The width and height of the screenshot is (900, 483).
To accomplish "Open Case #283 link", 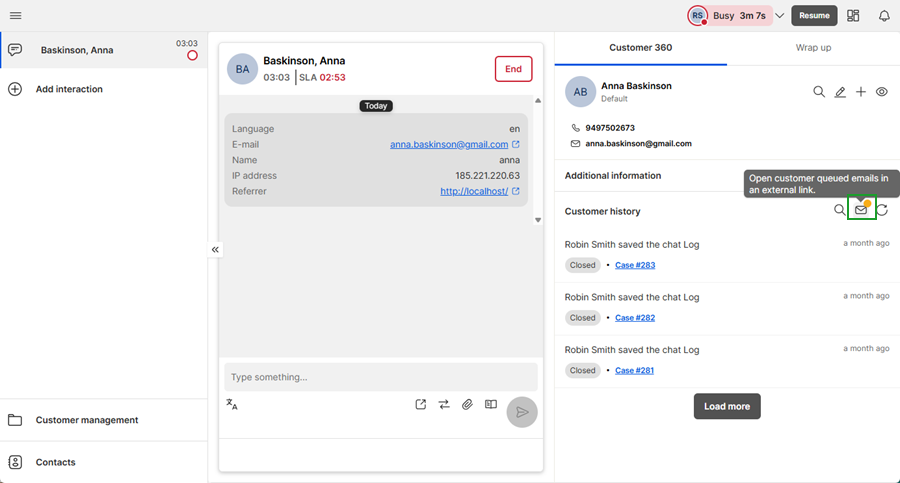I will coord(635,265).
